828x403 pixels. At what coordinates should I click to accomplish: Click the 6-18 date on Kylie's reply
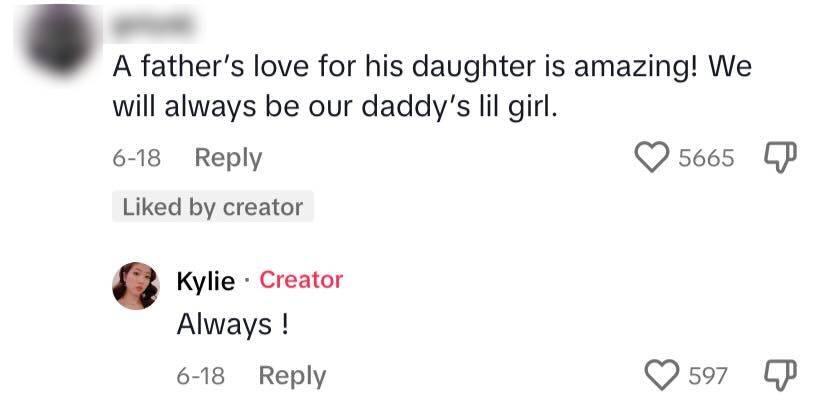point(200,376)
